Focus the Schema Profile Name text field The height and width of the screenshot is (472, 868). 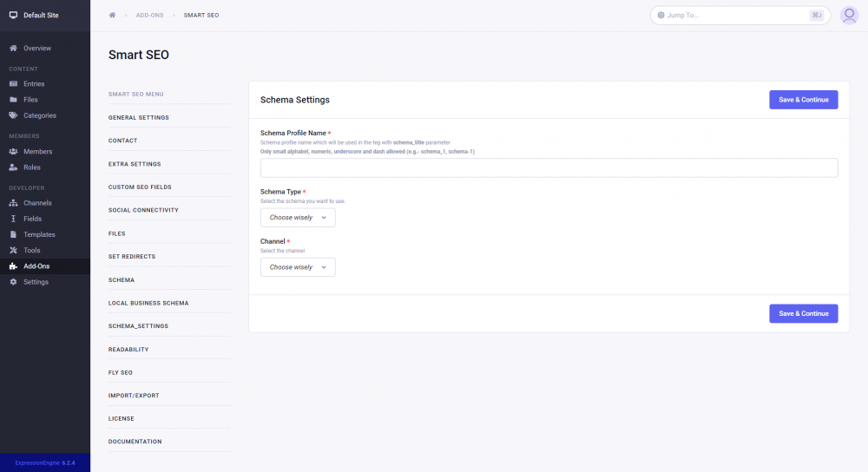click(549, 168)
